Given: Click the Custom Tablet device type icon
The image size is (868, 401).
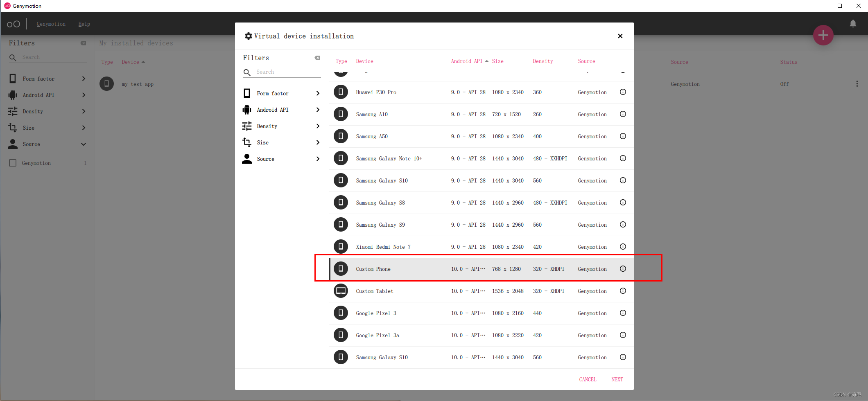Looking at the screenshot, I should click(x=341, y=291).
